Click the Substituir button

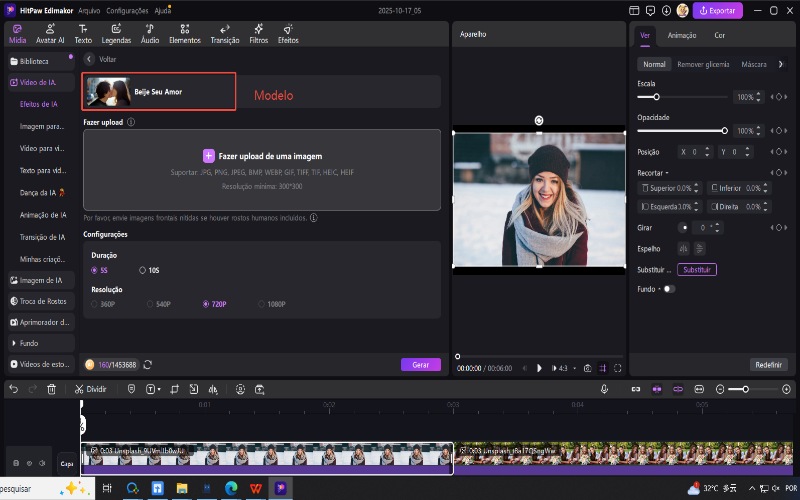(697, 269)
